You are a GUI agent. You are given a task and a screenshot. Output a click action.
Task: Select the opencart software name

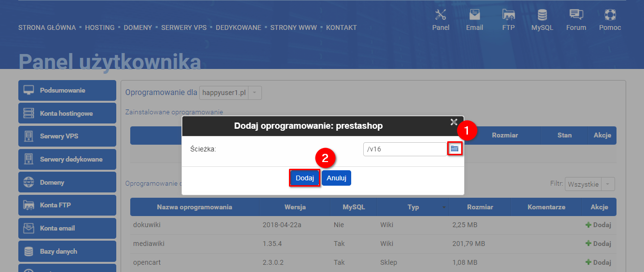click(147, 262)
